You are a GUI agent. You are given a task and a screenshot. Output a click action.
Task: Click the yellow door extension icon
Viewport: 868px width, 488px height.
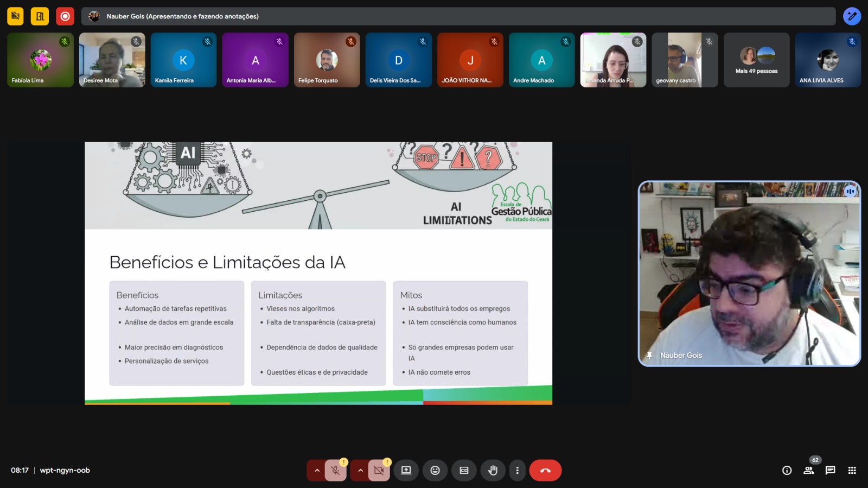pyautogui.click(x=40, y=16)
